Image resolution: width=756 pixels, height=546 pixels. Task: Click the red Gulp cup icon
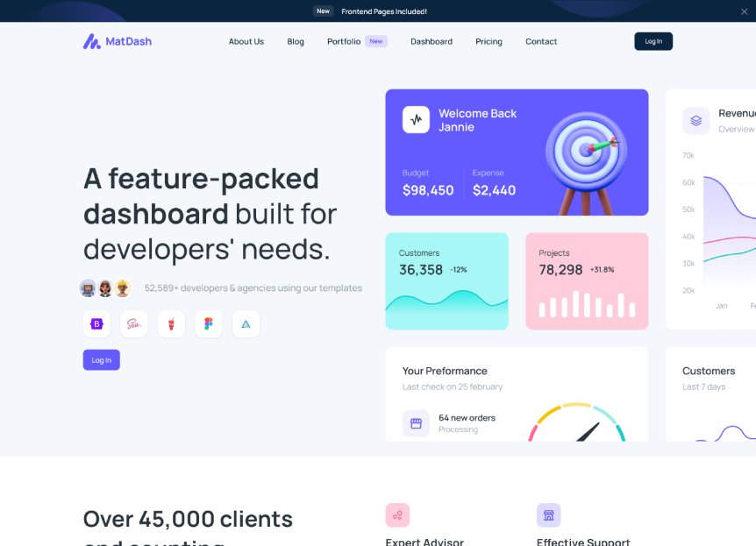click(x=171, y=324)
